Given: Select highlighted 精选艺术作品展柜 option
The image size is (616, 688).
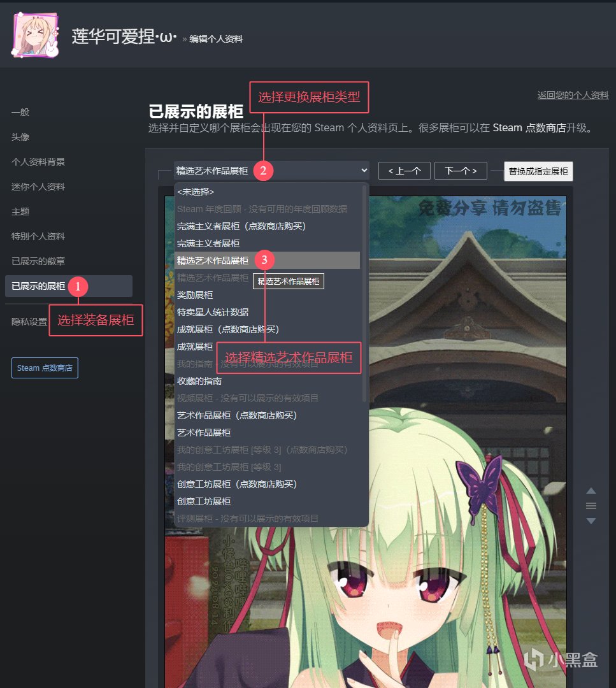Looking at the screenshot, I should coord(267,260).
